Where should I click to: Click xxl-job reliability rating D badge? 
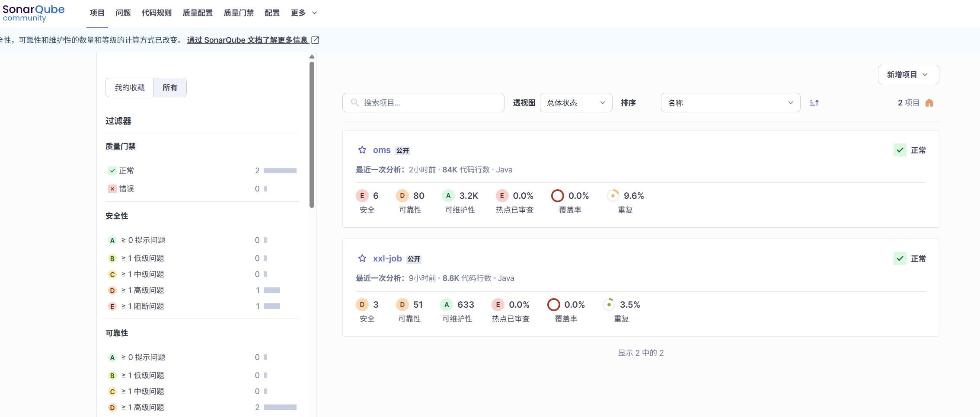402,305
